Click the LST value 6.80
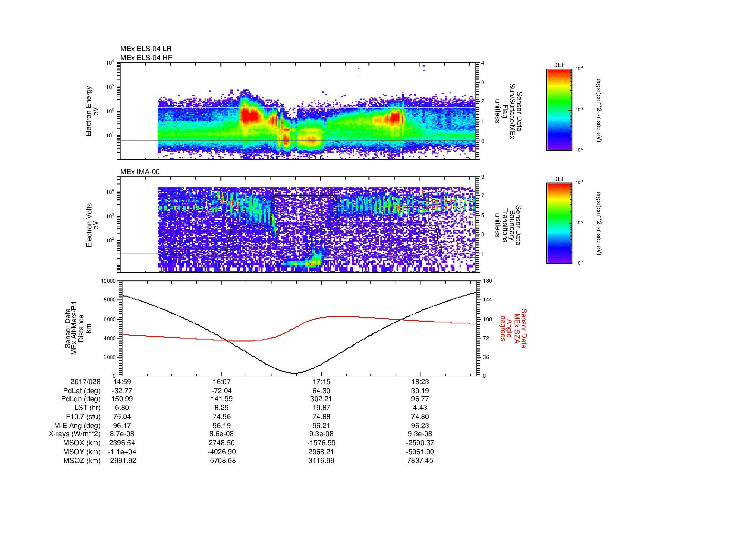This screenshot has width=756, height=534. (x=122, y=408)
